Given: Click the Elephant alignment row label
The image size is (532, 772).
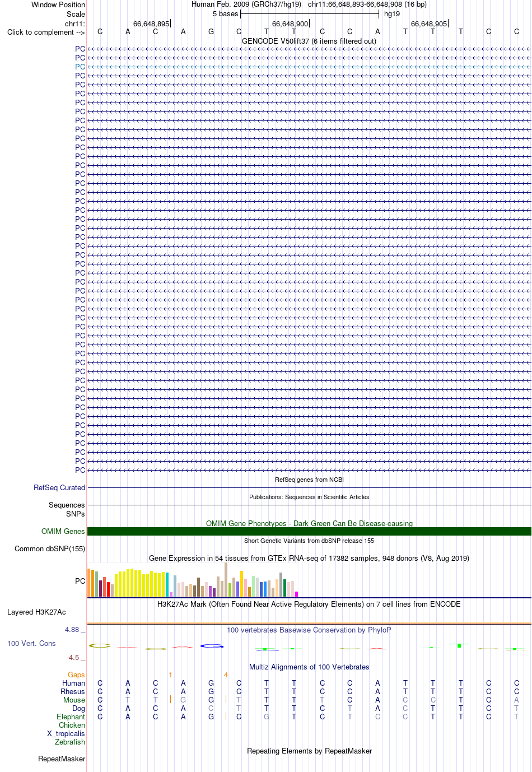Looking at the screenshot, I should pos(71,717).
